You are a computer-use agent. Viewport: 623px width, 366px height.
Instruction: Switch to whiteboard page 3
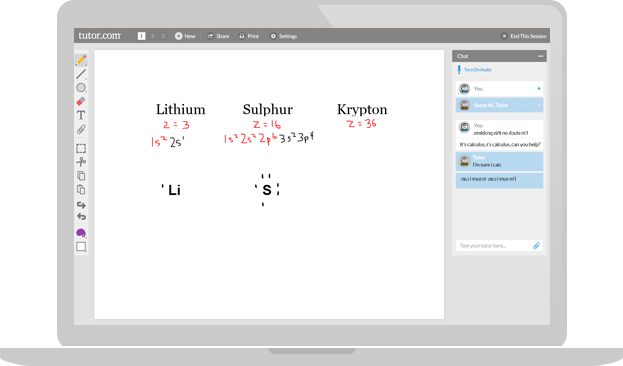point(163,36)
